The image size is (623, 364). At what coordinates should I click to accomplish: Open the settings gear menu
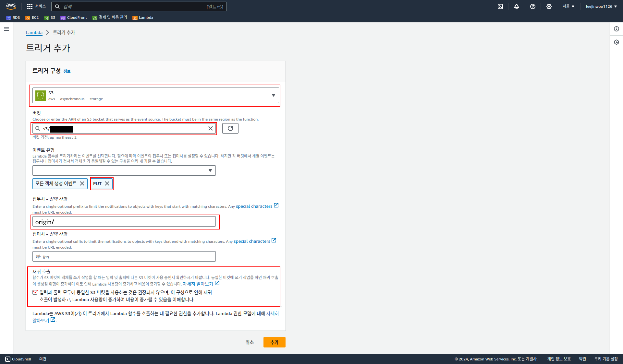[549, 6]
